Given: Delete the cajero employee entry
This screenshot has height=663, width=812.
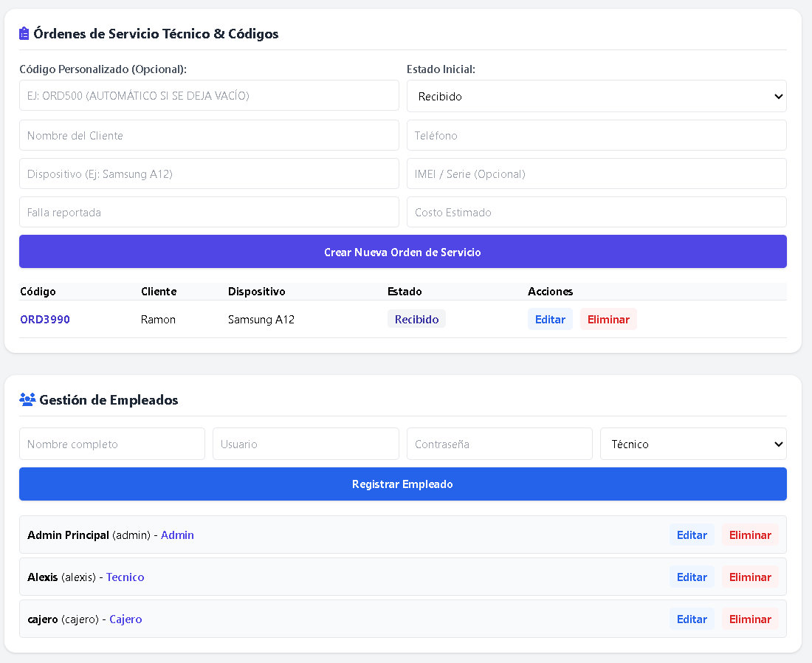Looking at the screenshot, I should [x=750, y=619].
